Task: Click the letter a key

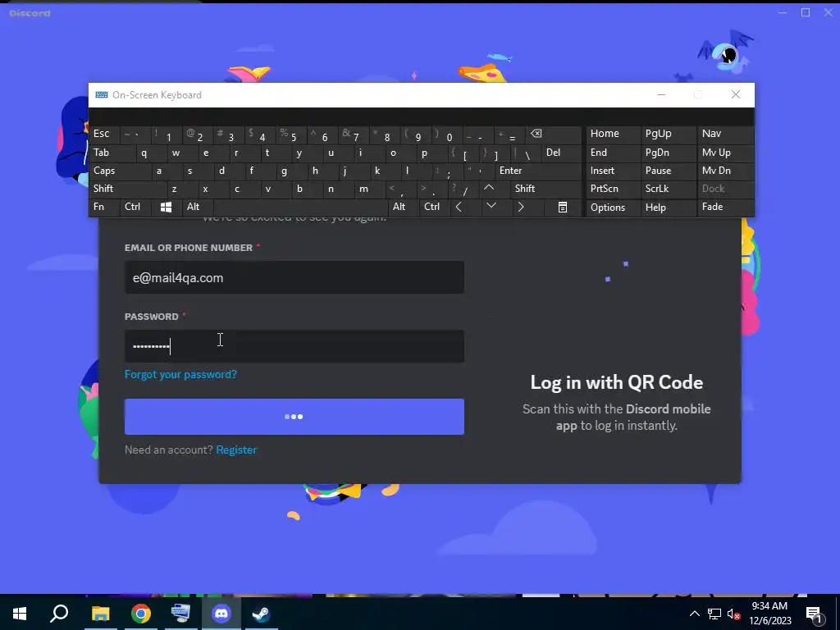Action: [x=167, y=171]
